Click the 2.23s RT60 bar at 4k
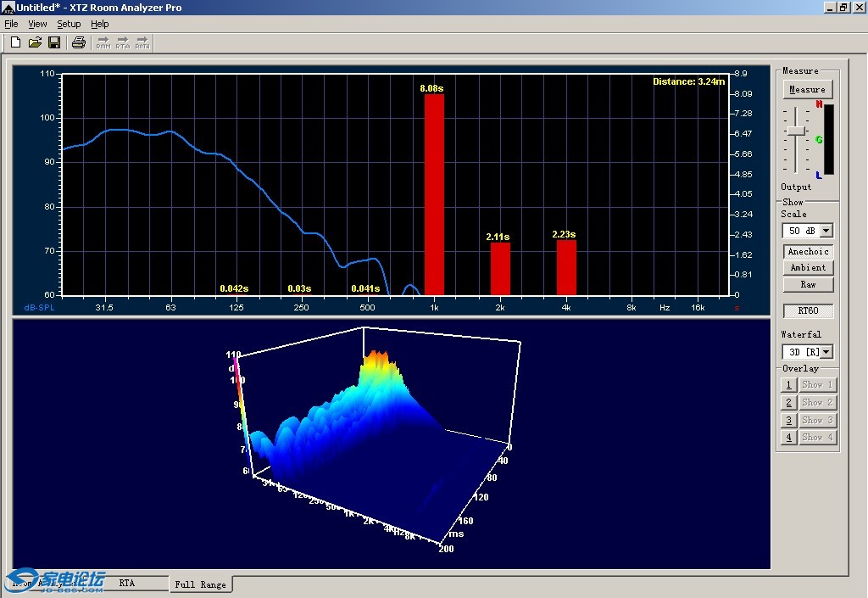The width and height of the screenshot is (868, 598). pyautogui.click(x=566, y=267)
